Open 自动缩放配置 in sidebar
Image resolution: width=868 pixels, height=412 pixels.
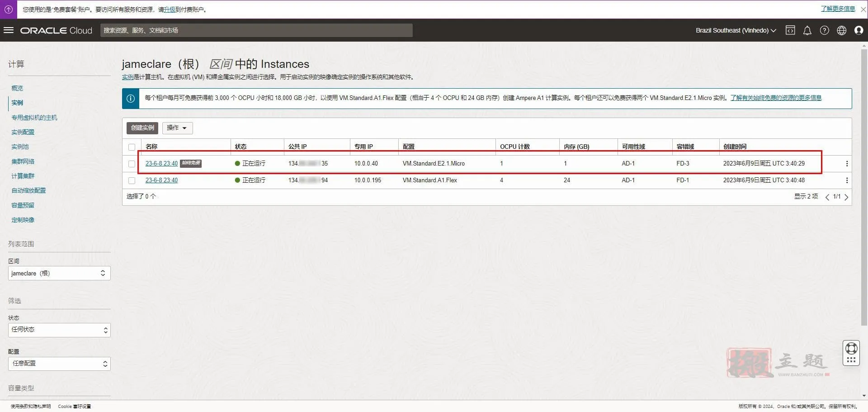(x=28, y=190)
